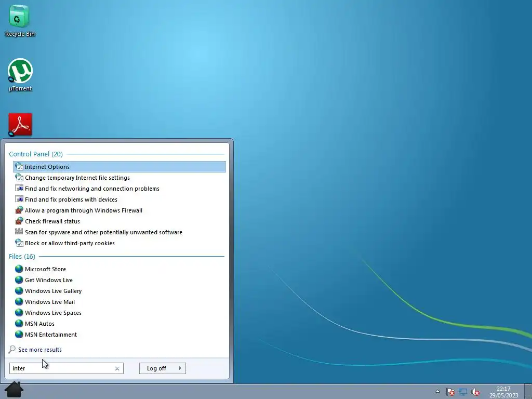Image resolution: width=532 pixels, height=399 pixels.
Task: Click icon beside Find and fix networking problems
Action: [19, 188]
